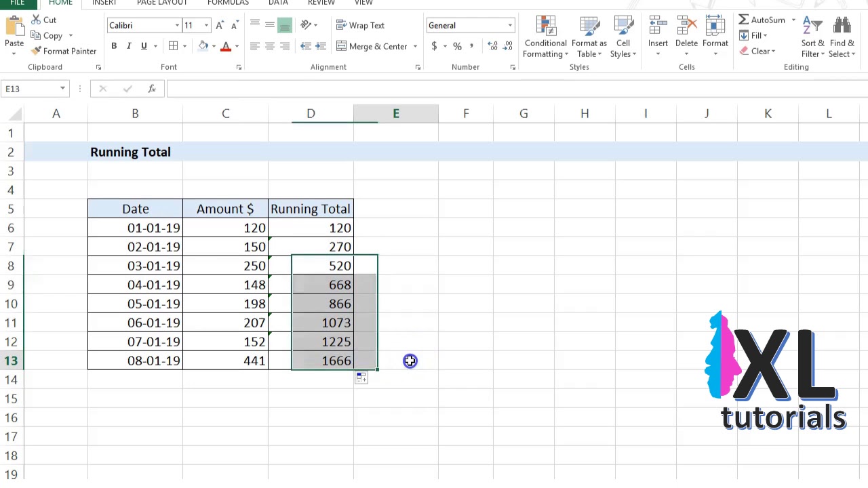
Task: Apply percent style to the selected cells
Action: (457, 46)
